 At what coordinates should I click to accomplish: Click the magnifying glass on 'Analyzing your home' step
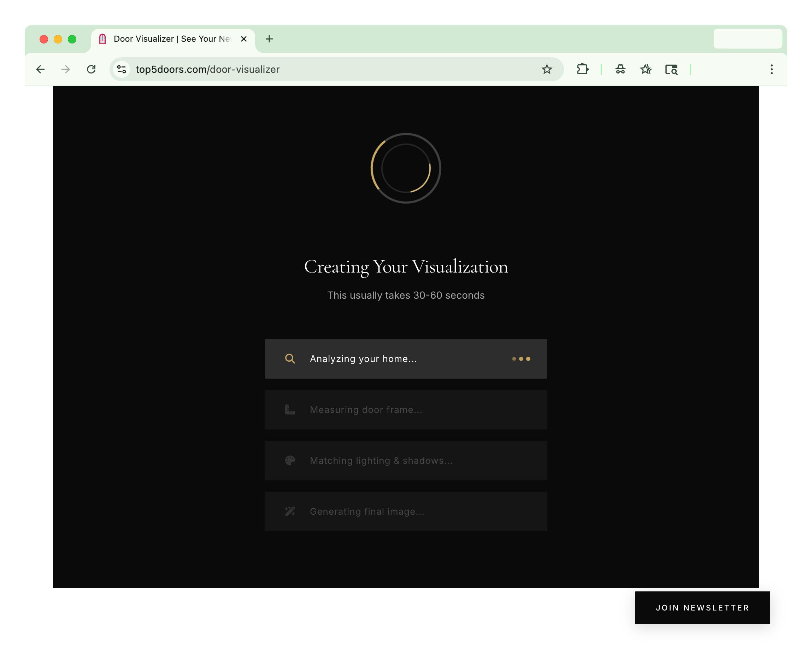point(290,359)
